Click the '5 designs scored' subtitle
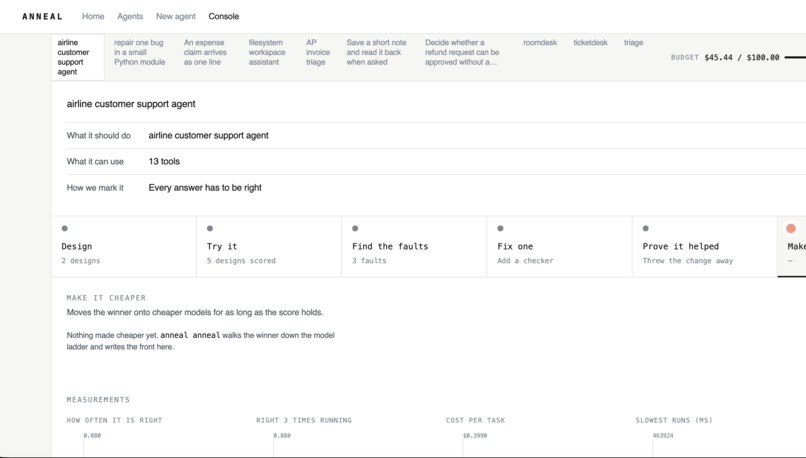 241,261
